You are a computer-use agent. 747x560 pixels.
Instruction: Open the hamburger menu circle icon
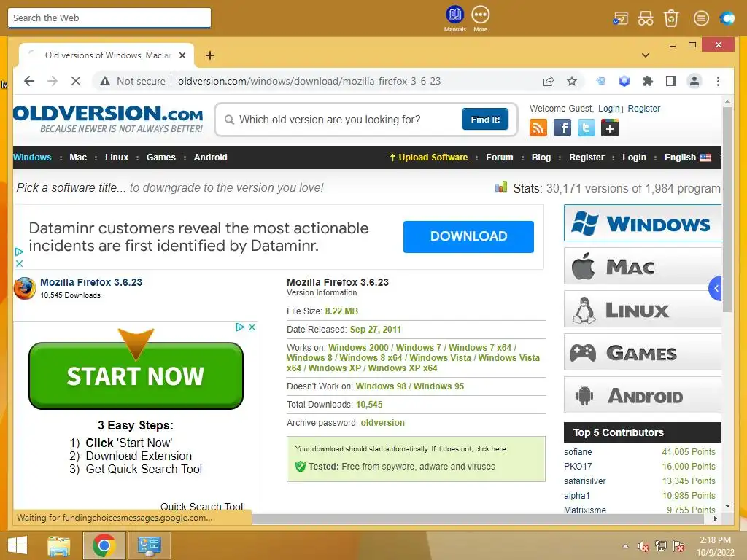coord(701,18)
